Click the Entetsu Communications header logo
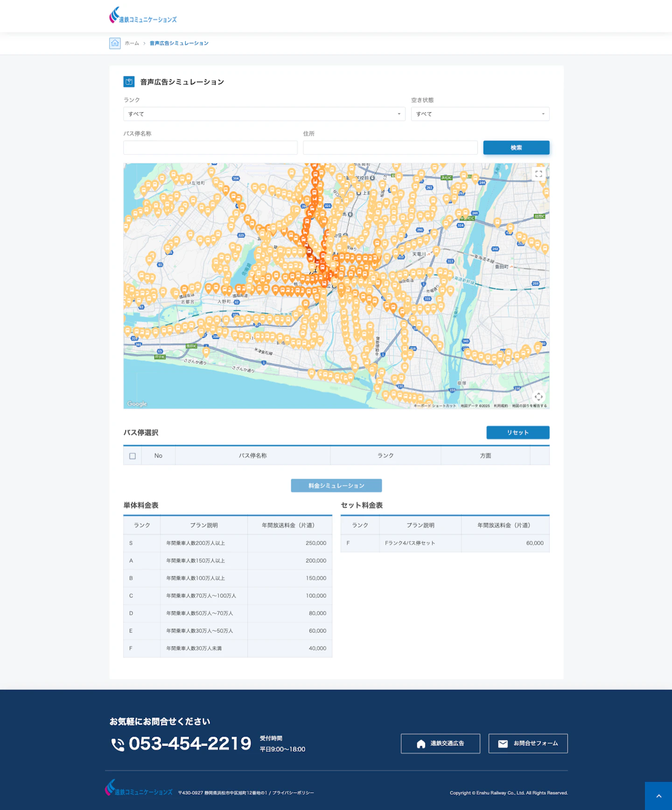The height and width of the screenshot is (810, 672). 143,15
